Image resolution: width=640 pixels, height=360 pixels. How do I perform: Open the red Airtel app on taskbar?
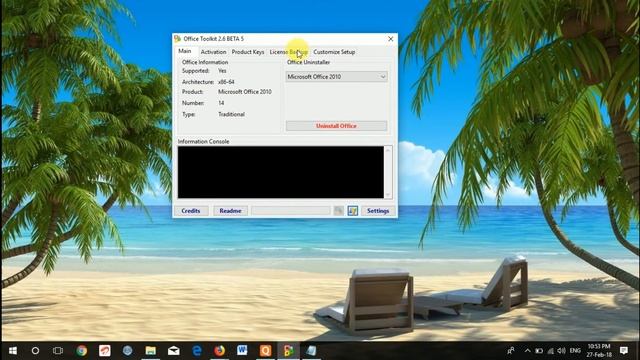pos(104,351)
